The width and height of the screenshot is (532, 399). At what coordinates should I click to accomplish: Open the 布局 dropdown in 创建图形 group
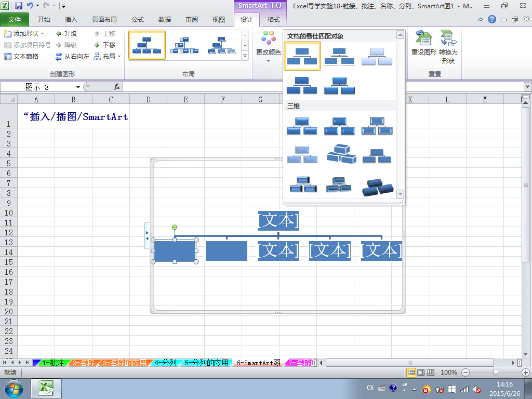point(107,56)
